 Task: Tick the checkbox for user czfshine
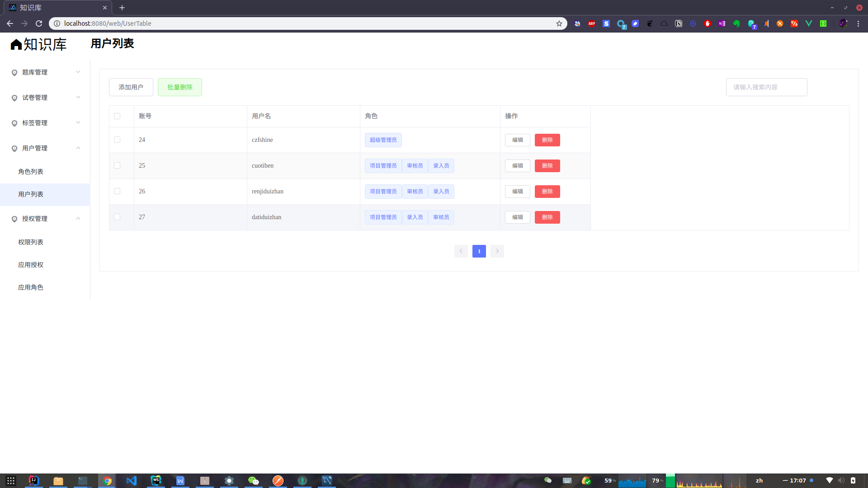[117, 140]
